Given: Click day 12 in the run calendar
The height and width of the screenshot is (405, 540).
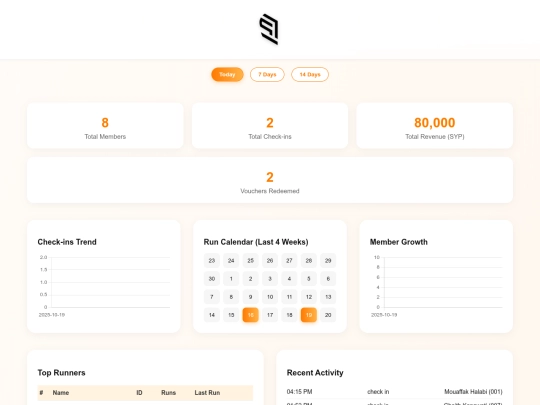Looking at the screenshot, I should [x=309, y=297].
